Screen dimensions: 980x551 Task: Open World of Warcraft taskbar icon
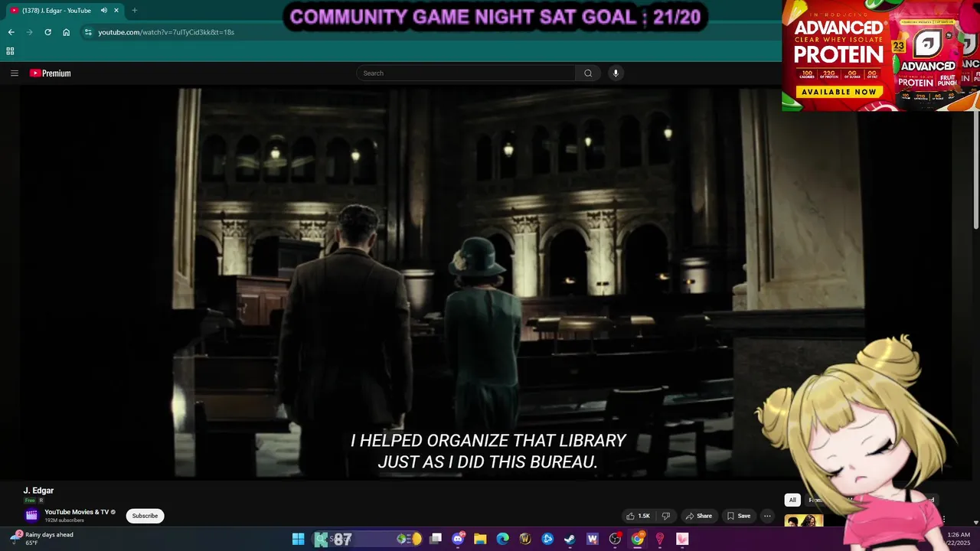pos(525,540)
